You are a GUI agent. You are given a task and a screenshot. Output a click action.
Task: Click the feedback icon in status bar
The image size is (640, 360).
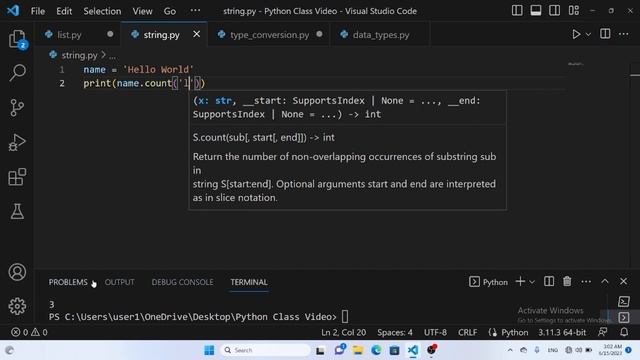(602, 332)
